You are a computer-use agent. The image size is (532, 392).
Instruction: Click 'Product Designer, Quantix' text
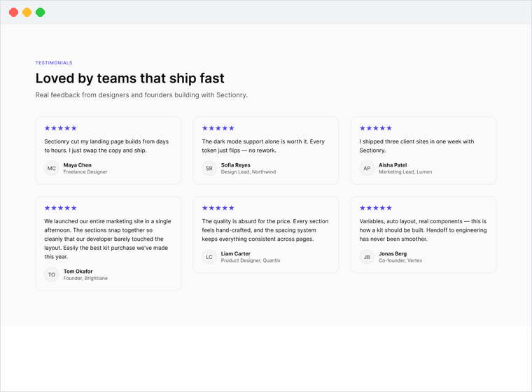[251, 260]
